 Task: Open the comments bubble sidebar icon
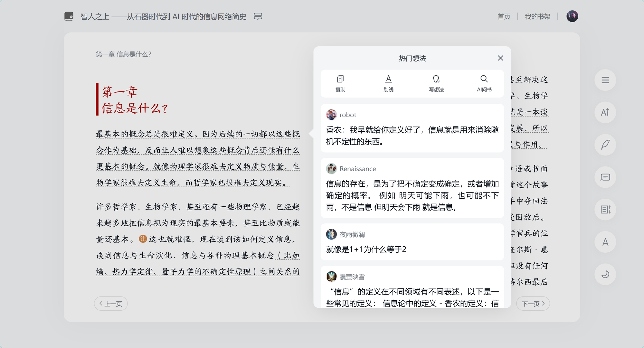tap(605, 177)
